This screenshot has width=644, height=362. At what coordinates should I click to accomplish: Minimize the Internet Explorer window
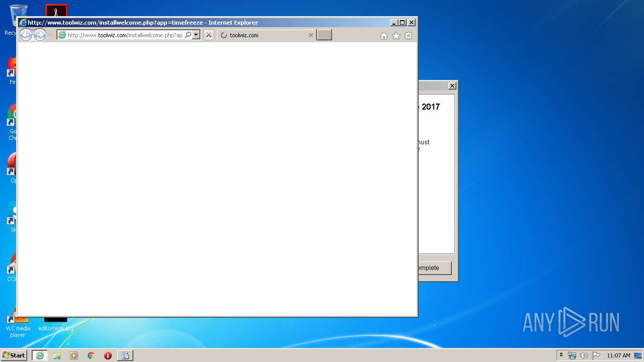click(394, 23)
